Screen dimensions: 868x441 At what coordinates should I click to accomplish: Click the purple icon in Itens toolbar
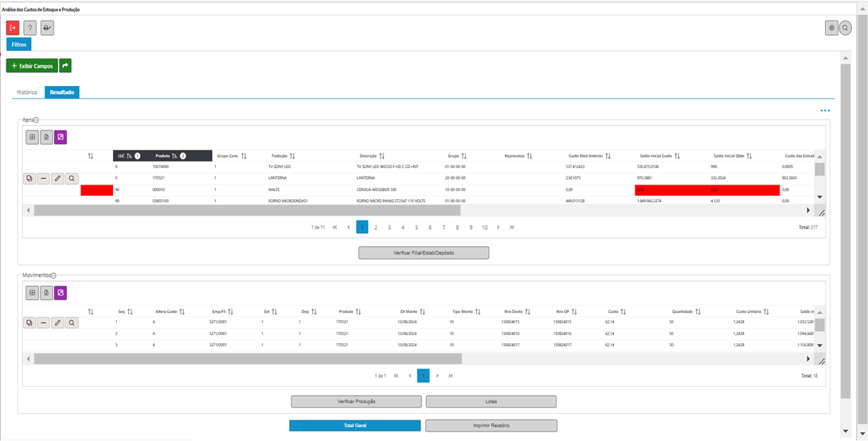tap(61, 137)
